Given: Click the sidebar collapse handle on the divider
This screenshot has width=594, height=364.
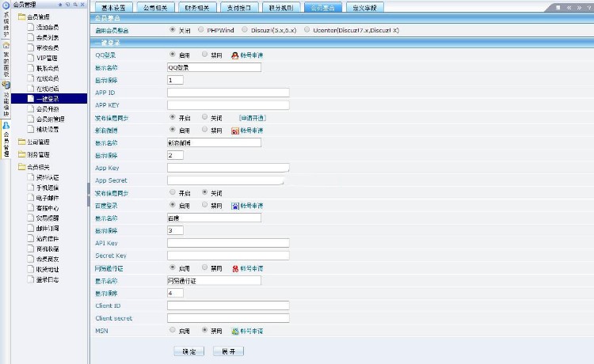Looking at the screenshot, I should click(88, 195).
